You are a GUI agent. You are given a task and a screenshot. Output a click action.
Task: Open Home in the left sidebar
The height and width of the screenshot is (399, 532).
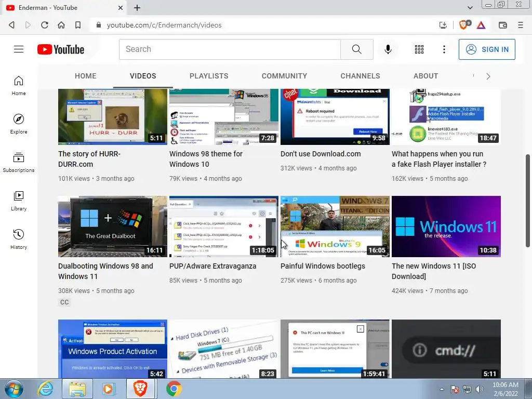coord(19,86)
